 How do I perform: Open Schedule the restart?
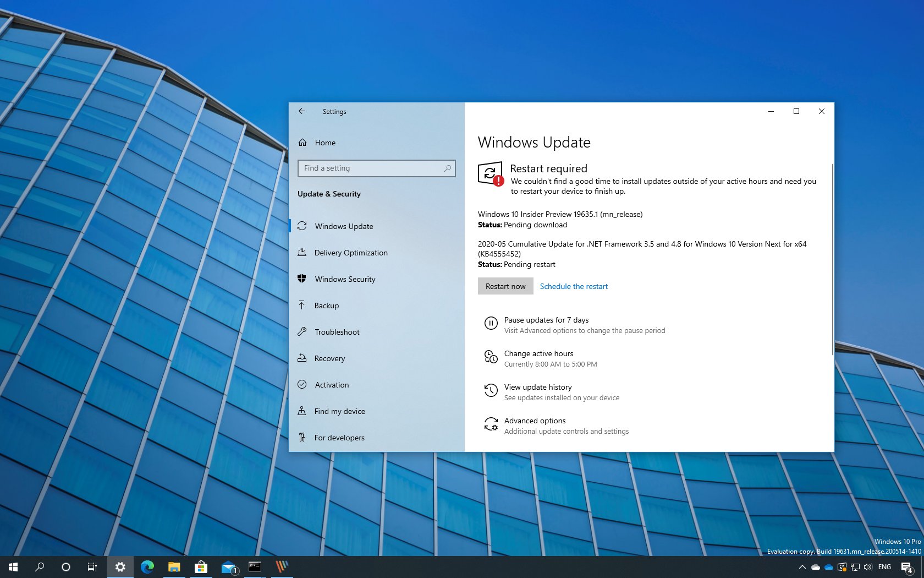pyautogui.click(x=574, y=286)
